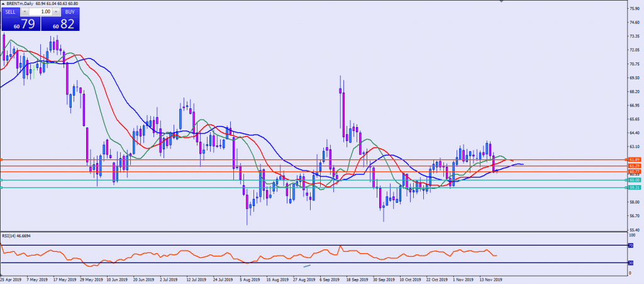Click the lot size field showing 1.00
This screenshot has width=644, height=284.
(41, 11)
